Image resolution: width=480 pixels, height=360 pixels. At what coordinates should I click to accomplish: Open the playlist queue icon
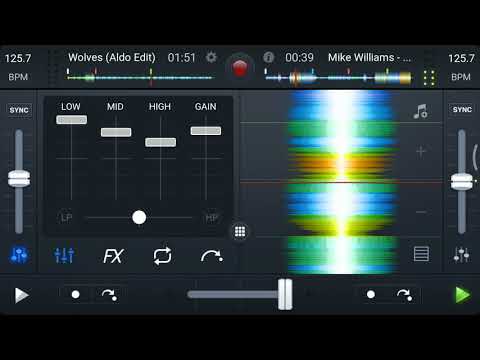(421, 254)
